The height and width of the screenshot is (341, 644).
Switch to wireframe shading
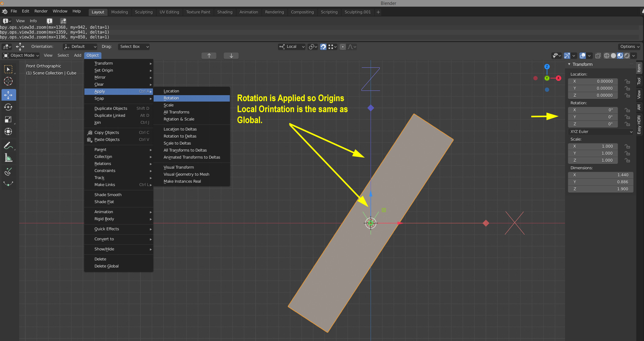(x=607, y=56)
